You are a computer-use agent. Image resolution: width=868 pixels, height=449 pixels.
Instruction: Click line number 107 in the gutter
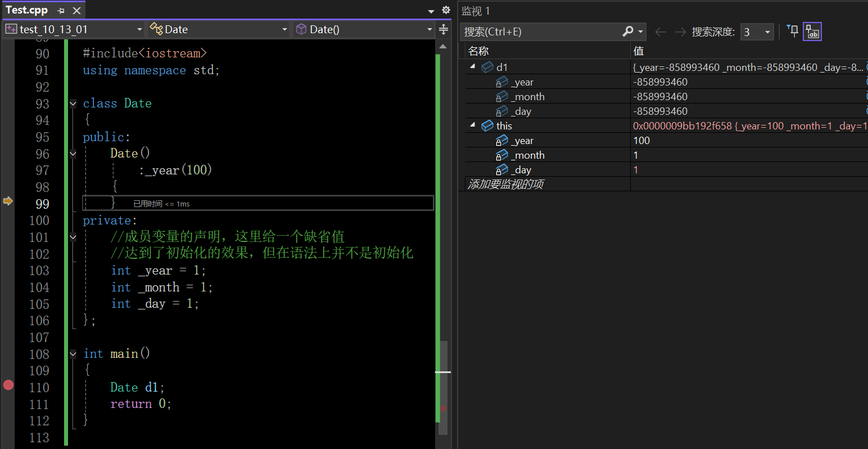pos(39,338)
